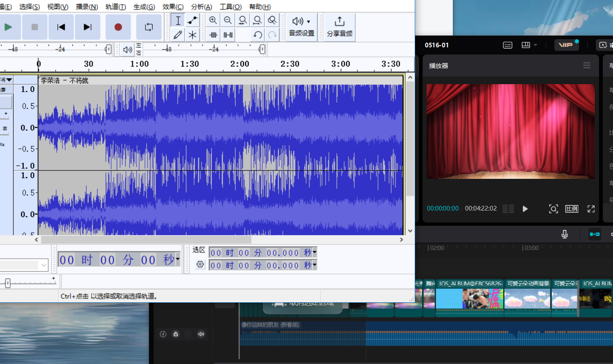Open the 分析(A) menu
The width and height of the screenshot is (613, 364).
(201, 7)
